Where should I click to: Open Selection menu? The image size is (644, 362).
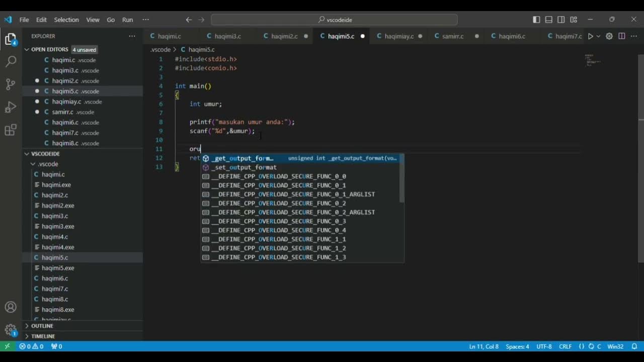(x=66, y=20)
